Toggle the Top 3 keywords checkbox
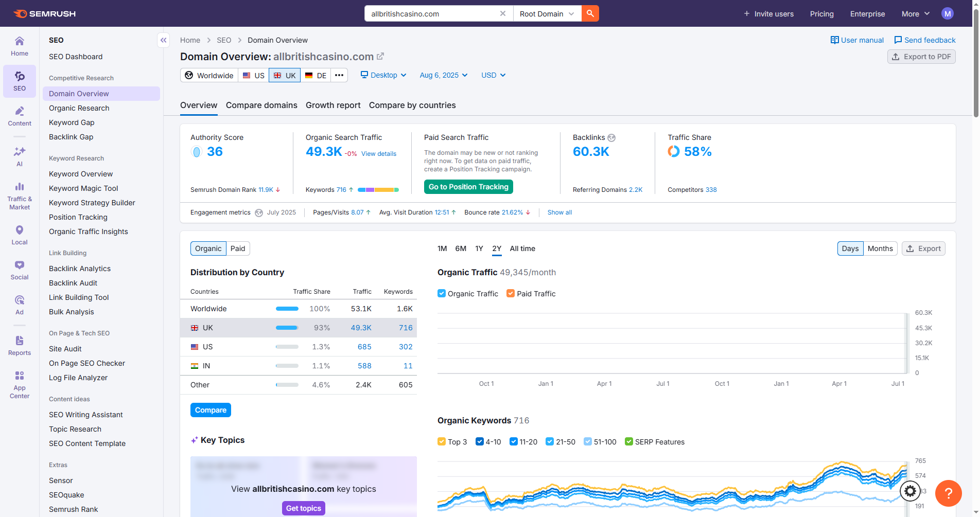 pos(442,441)
